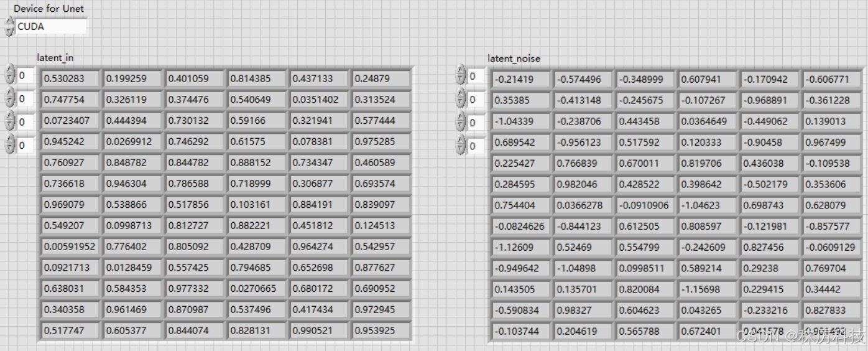
Task: Select latent_noise cell -0.606771
Action: [x=832, y=79]
